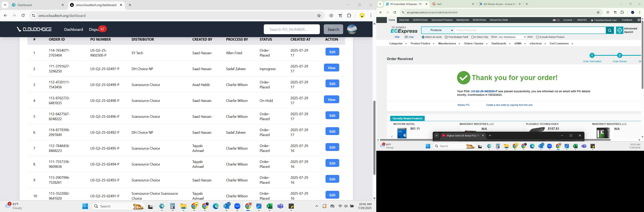The height and width of the screenshot is (212, 644).
Task: Open extensions puzzle icon in OMS browser
Action: tap(349, 16)
